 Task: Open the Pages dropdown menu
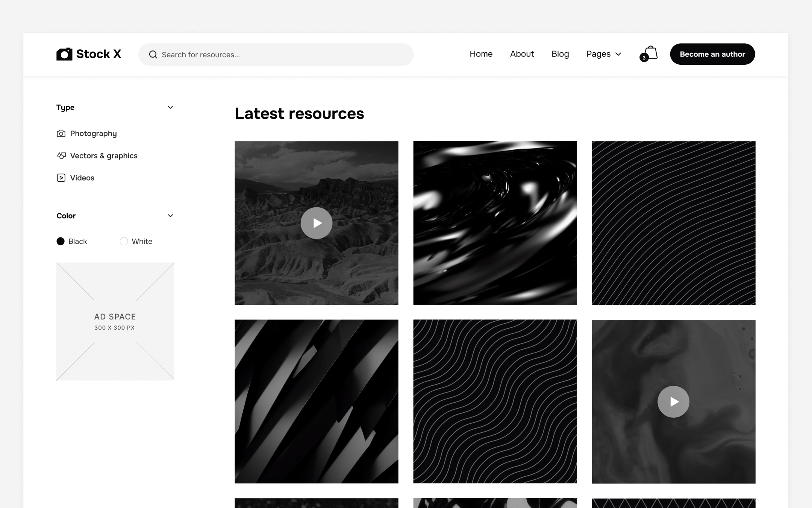(x=604, y=54)
